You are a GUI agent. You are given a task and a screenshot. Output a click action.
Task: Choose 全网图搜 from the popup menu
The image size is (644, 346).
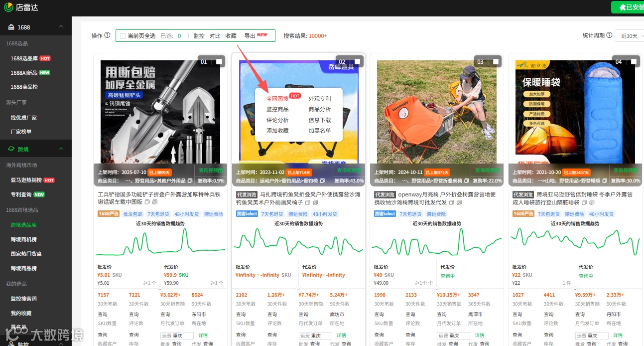277,99
